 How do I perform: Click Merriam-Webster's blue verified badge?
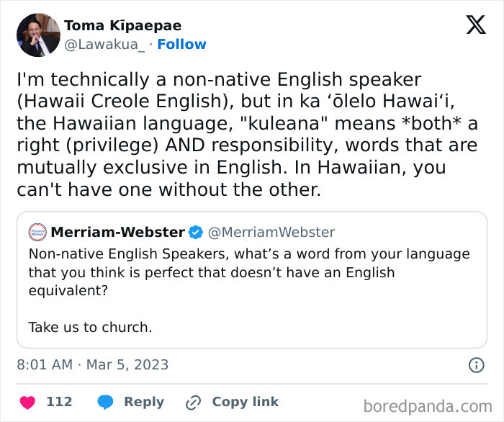coord(195,232)
